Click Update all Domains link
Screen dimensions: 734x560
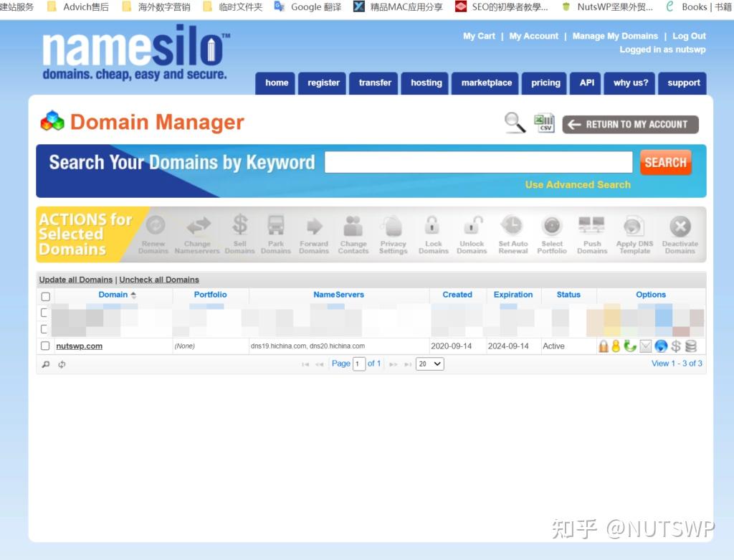76,280
